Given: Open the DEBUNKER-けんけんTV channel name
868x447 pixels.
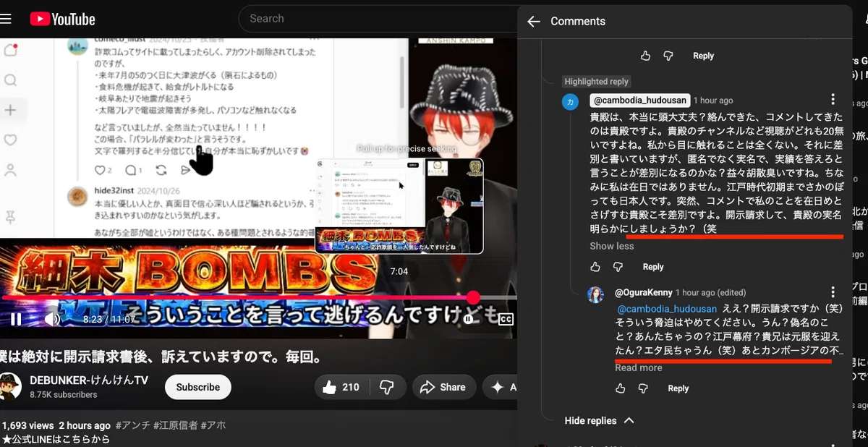Looking at the screenshot, I should pyautogui.click(x=88, y=380).
